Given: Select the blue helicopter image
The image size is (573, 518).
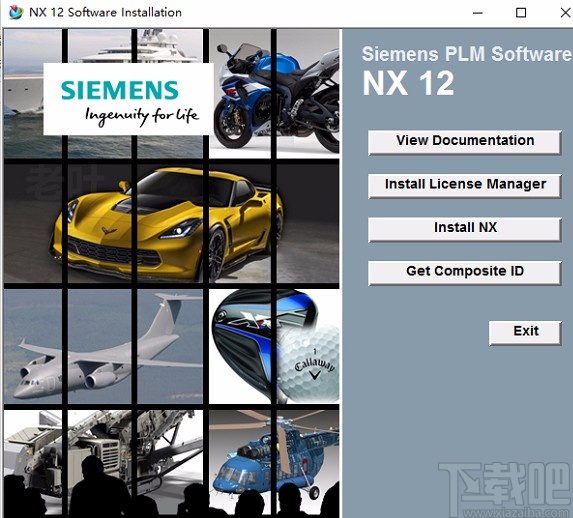Looking at the screenshot, I should [274, 462].
